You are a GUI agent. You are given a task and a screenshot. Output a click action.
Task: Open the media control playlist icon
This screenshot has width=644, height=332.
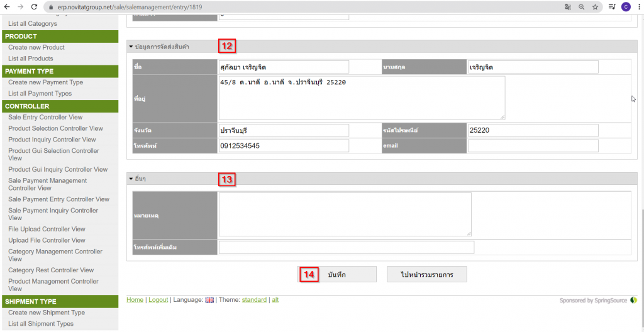click(x=612, y=7)
